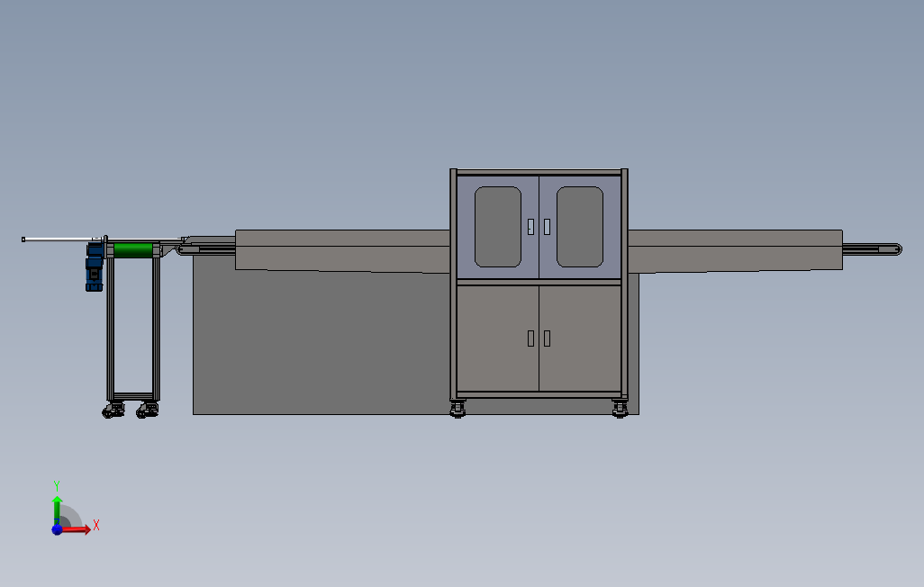
Task: Select the cabinet's right leveling foot
Action: point(620,409)
